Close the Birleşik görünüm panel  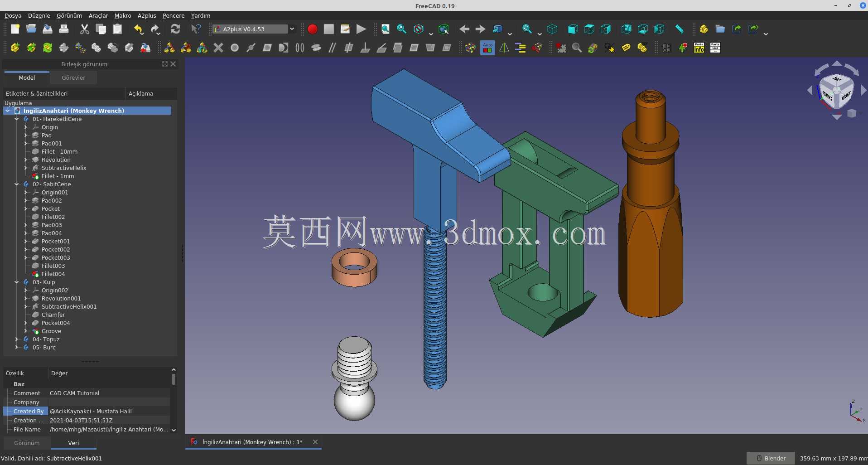point(173,64)
